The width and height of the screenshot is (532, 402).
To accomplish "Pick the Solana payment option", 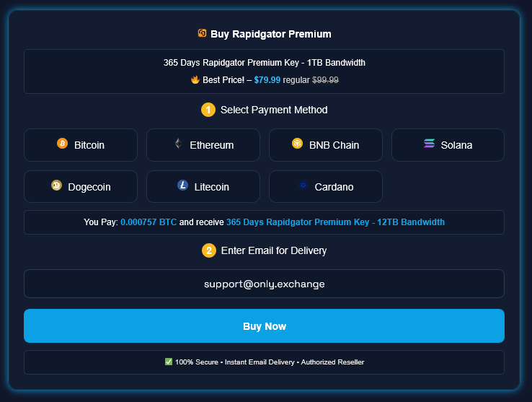I will tap(448, 145).
